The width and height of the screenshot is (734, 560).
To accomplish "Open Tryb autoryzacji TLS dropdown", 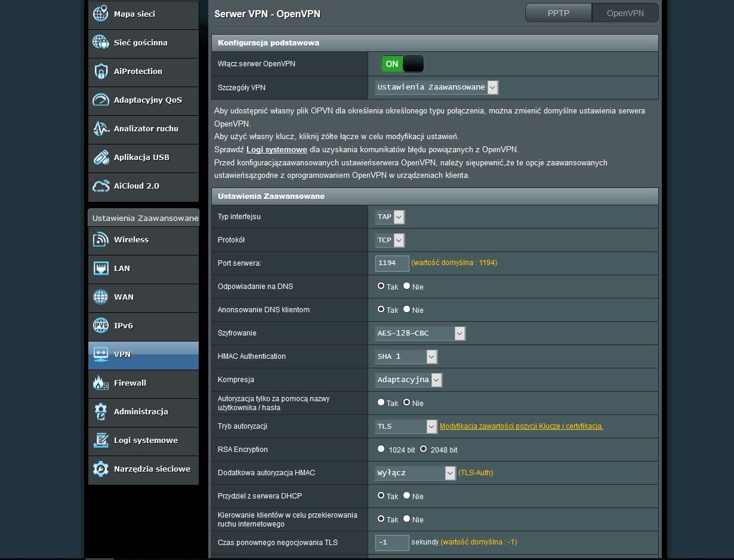I will tap(406, 426).
